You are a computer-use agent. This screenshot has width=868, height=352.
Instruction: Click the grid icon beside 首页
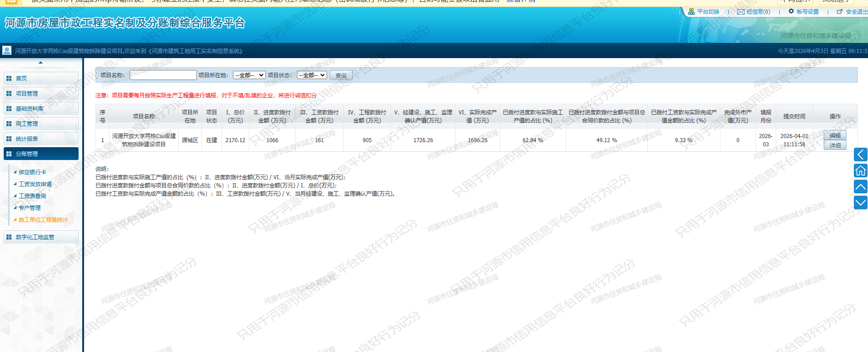pos(9,78)
